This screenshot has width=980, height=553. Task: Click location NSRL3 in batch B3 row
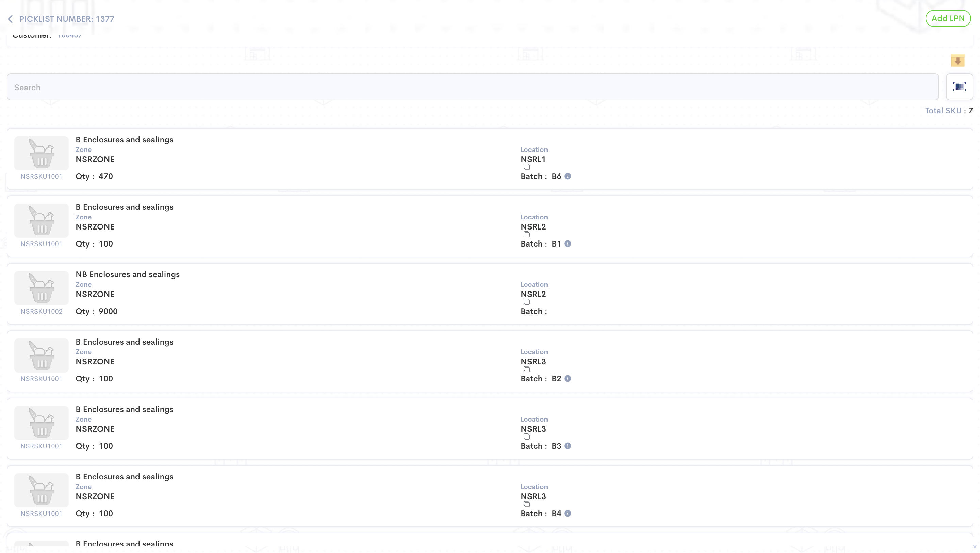coord(533,429)
